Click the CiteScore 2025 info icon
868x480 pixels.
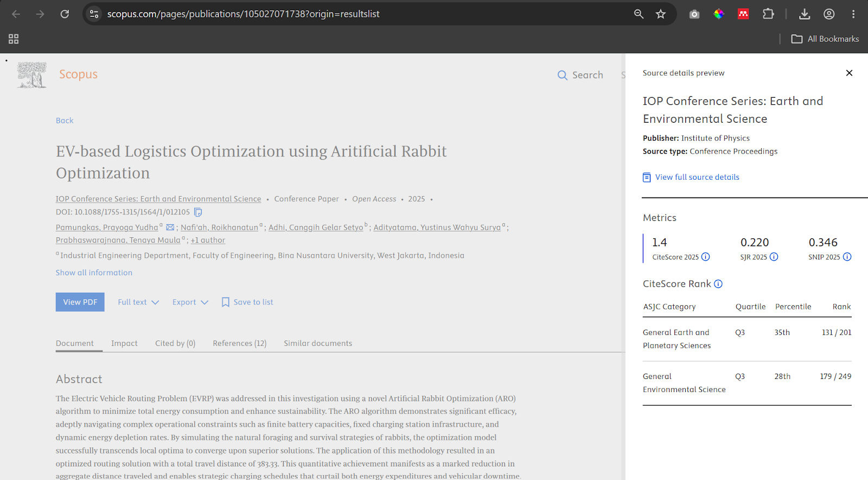pos(706,257)
